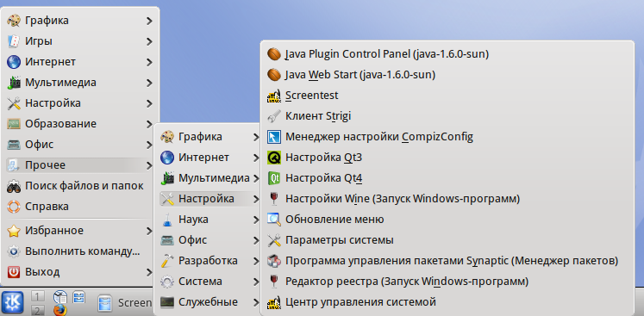Expand the Игры submenu arrow
The image size is (644, 316).
(149, 41)
